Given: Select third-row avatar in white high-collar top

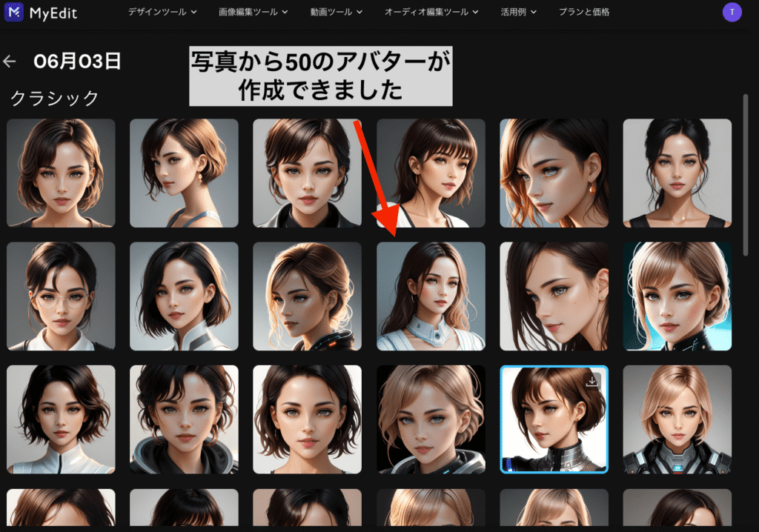Looking at the screenshot, I should pos(61,419).
